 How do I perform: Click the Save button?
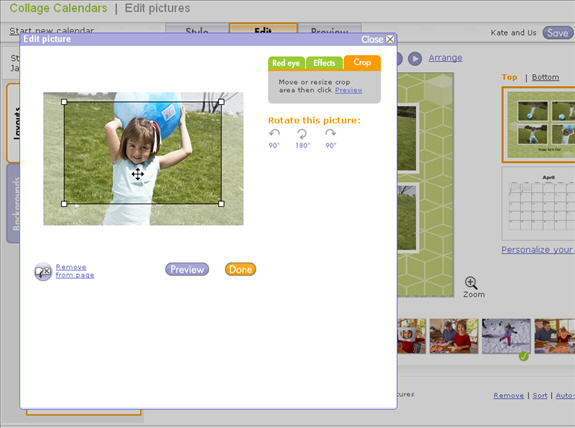(558, 33)
